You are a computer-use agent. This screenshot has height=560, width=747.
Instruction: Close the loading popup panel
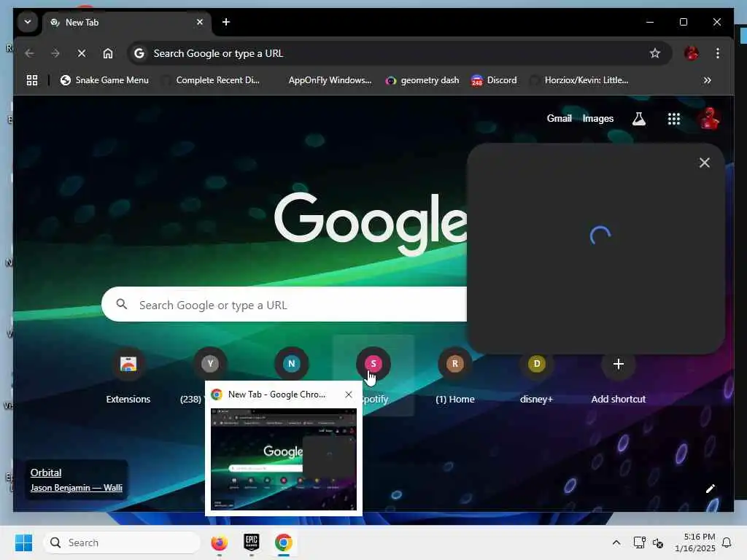point(705,163)
